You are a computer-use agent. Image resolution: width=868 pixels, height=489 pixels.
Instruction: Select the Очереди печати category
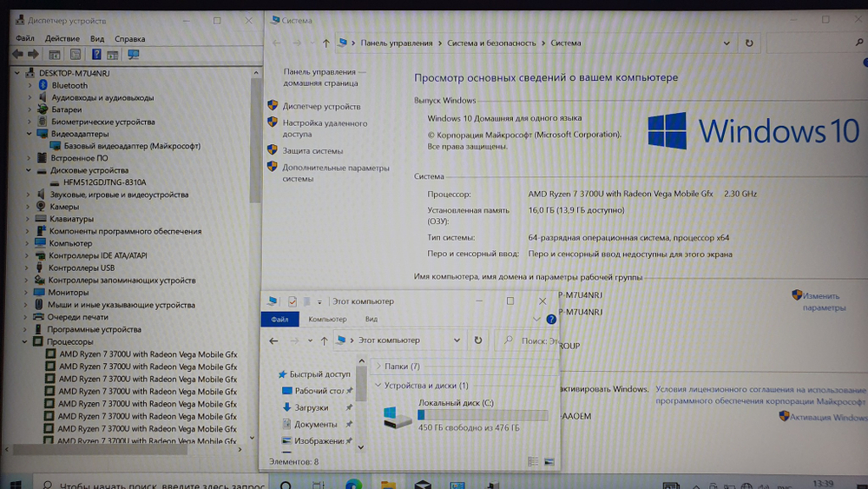(77, 317)
